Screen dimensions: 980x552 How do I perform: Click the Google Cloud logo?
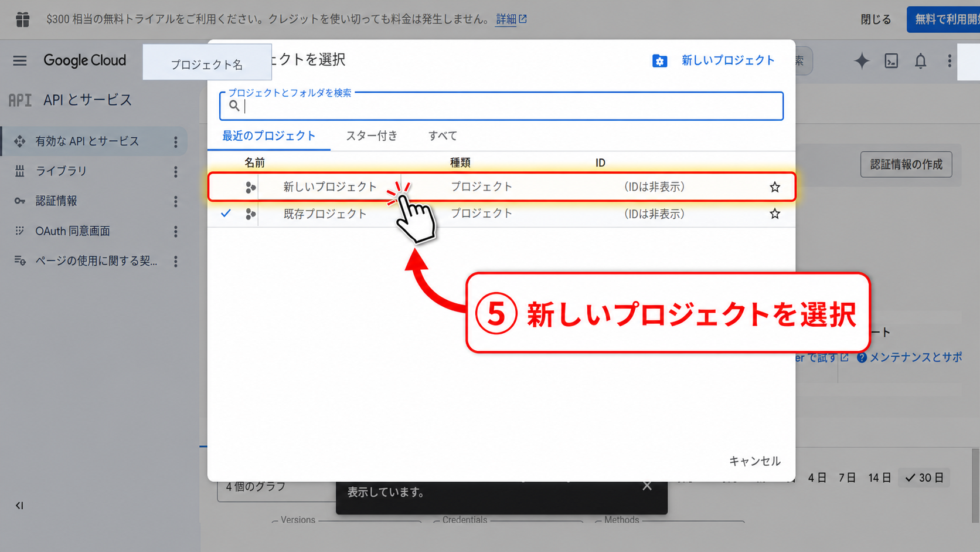[84, 60]
